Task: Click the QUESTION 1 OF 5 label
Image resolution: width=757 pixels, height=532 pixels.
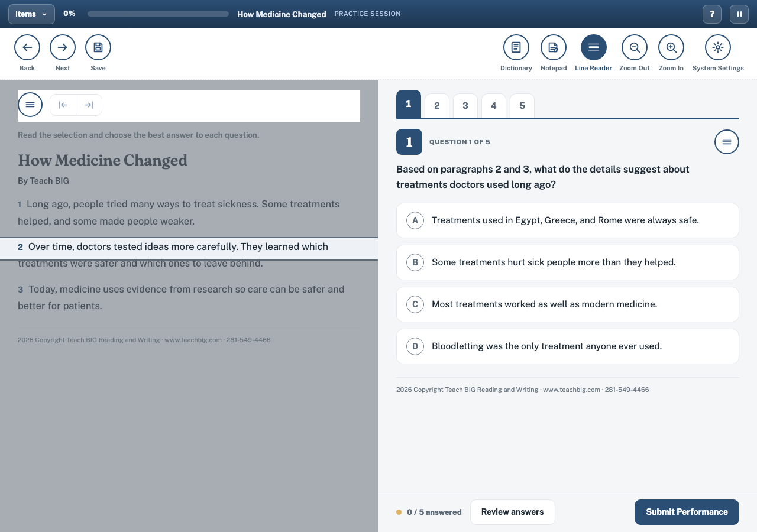Action: tap(460, 142)
